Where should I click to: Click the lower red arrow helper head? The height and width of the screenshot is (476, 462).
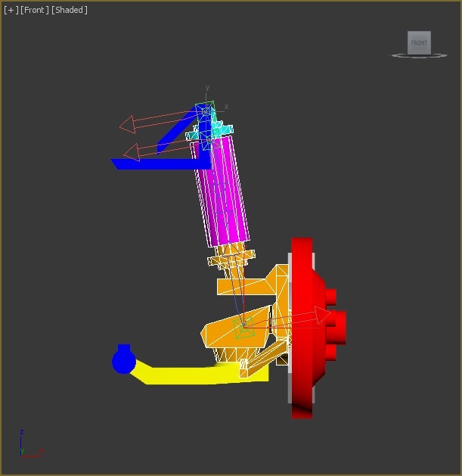(132, 152)
